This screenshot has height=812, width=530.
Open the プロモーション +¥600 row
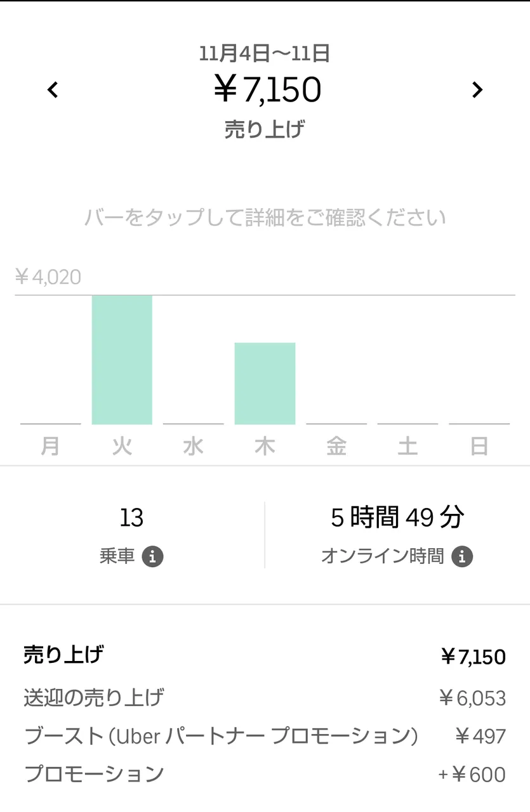[x=265, y=775]
